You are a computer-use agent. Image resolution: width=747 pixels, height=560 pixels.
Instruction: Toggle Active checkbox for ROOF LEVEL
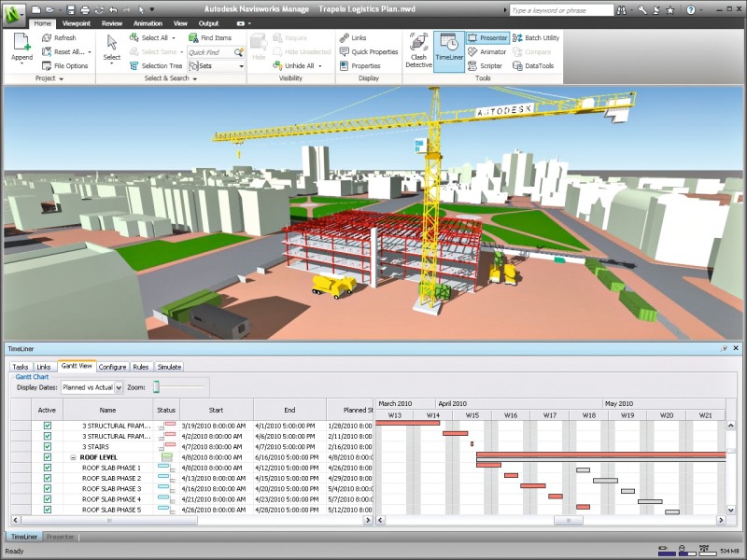(x=48, y=457)
